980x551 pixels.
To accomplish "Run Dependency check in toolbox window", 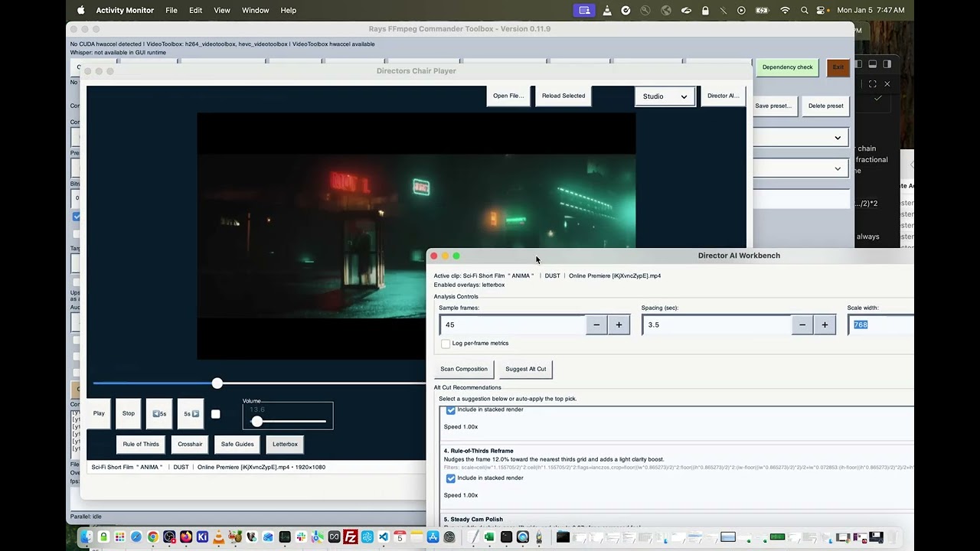I will (x=787, y=67).
